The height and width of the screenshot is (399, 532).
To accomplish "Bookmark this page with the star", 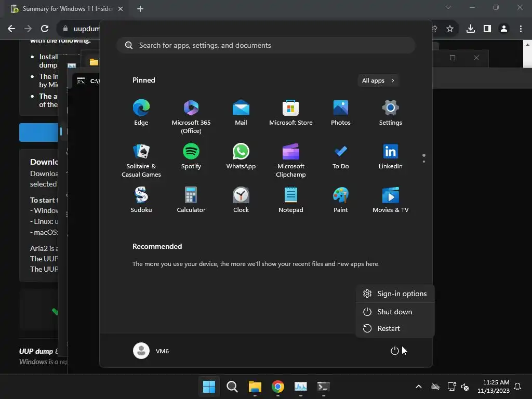I will (450, 29).
